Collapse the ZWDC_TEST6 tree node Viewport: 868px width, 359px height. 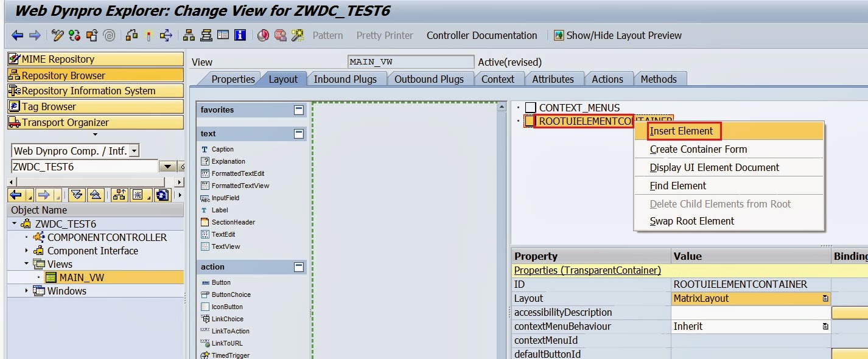[x=15, y=224]
